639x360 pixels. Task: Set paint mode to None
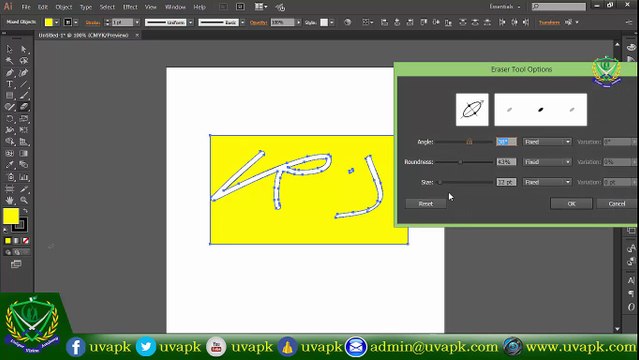pos(26,241)
